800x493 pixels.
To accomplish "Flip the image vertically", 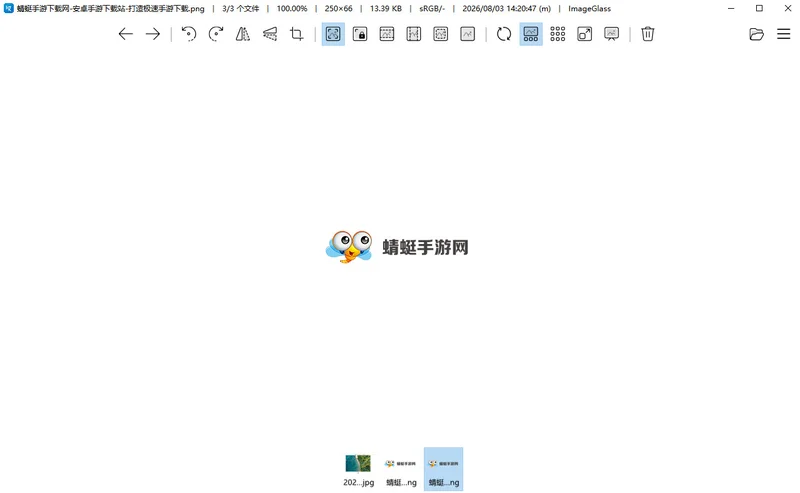I will pyautogui.click(x=270, y=34).
